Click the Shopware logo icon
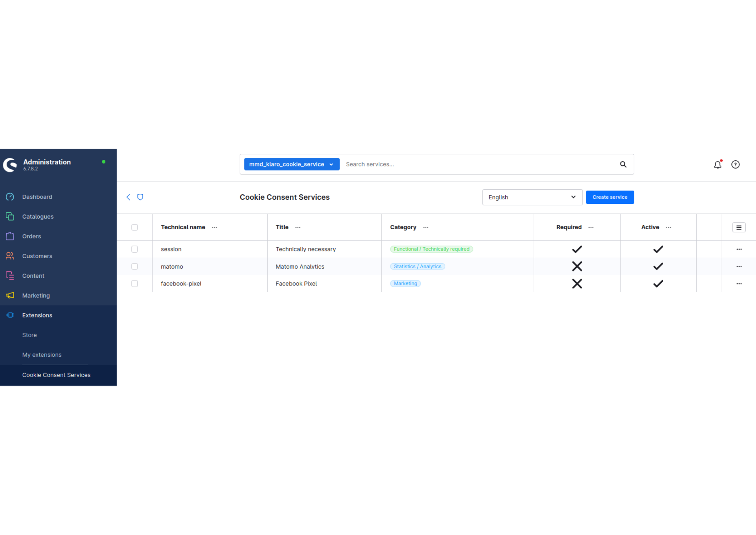Screen dimensions: 756x535 (x=10, y=165)
